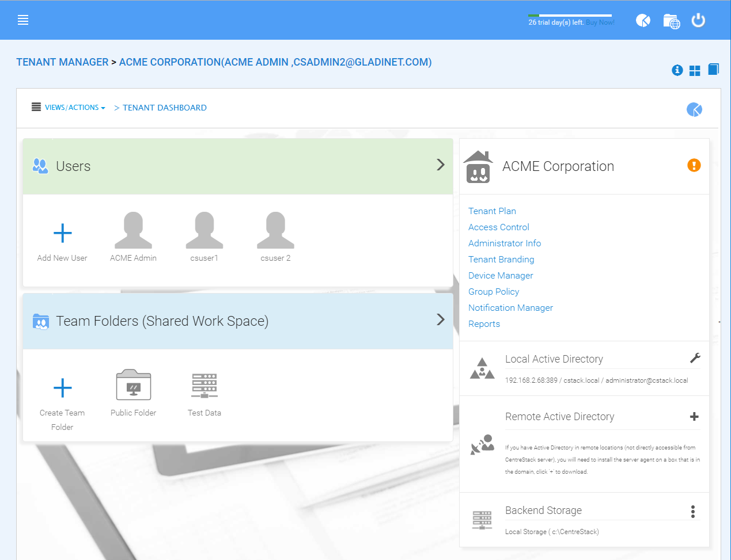Click the power logout icon
Image resolution: width=731 pixels, height=560 pixels.
point(698,21)
